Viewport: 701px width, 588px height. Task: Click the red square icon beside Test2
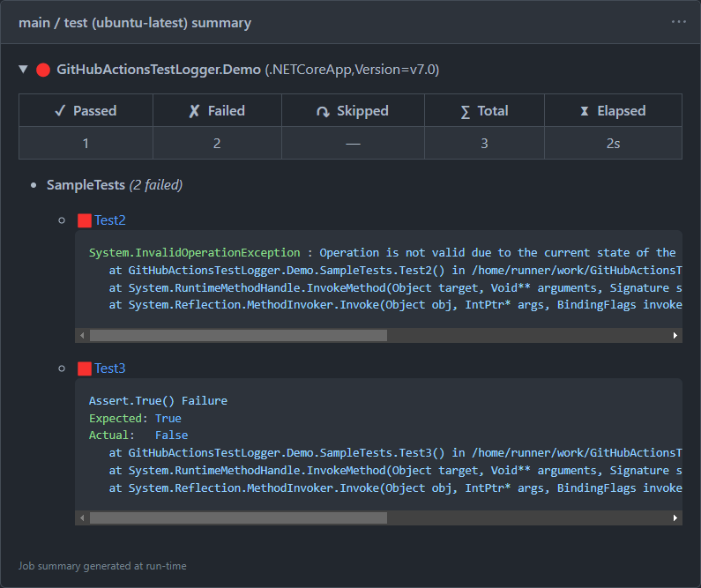point(85,220)
